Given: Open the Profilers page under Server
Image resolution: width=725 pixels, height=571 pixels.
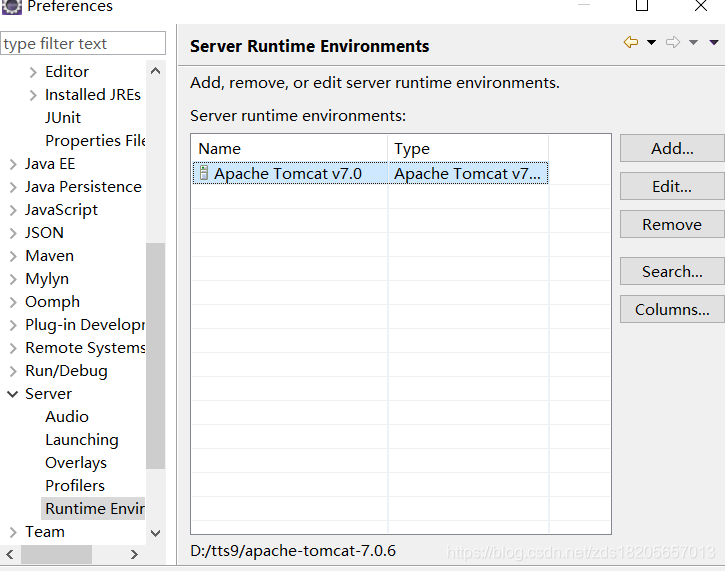Looking at the screenshot, I should tap(75, 485).
